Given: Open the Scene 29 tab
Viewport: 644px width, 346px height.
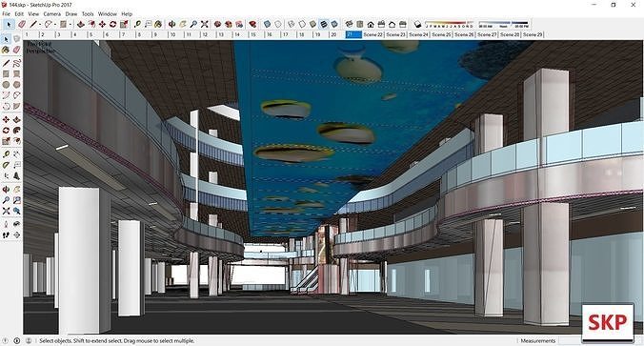Looking at the screenshot, I should coord(533,35).
